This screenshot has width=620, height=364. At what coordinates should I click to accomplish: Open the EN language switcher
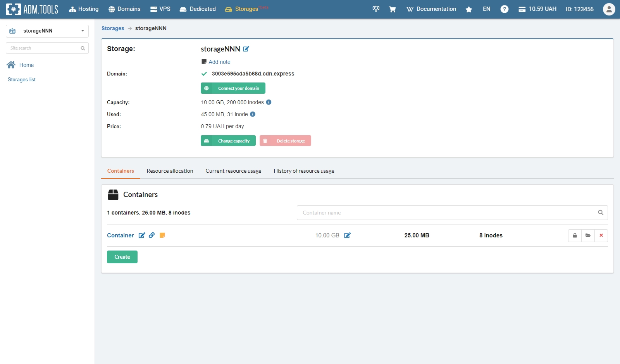click(x=487, y=9)
